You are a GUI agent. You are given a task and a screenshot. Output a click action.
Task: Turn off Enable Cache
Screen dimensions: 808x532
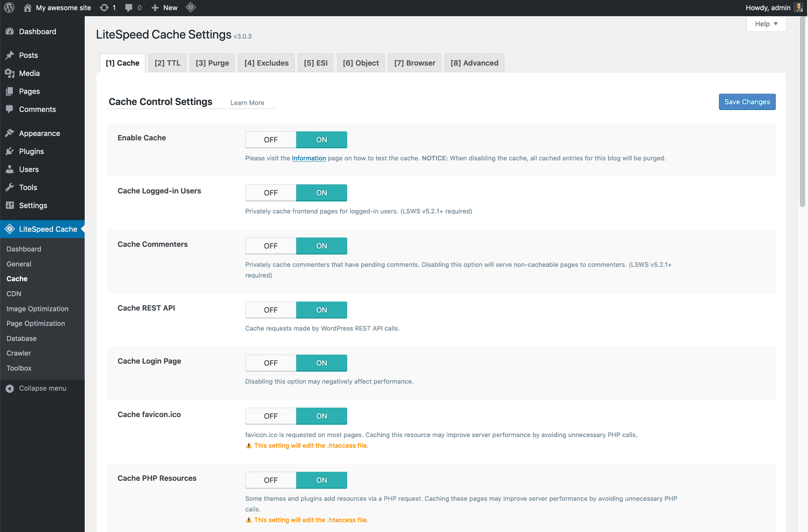(x=271, y=139)
